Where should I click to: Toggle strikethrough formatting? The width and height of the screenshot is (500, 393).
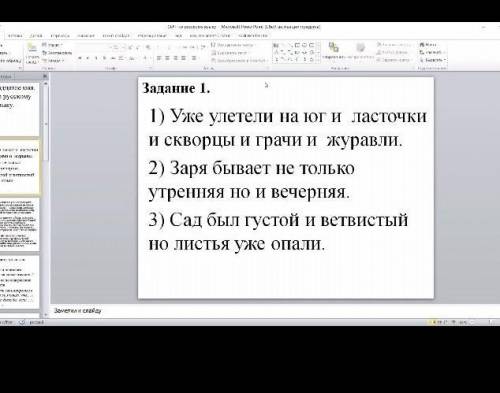click(x=113, y=58)
